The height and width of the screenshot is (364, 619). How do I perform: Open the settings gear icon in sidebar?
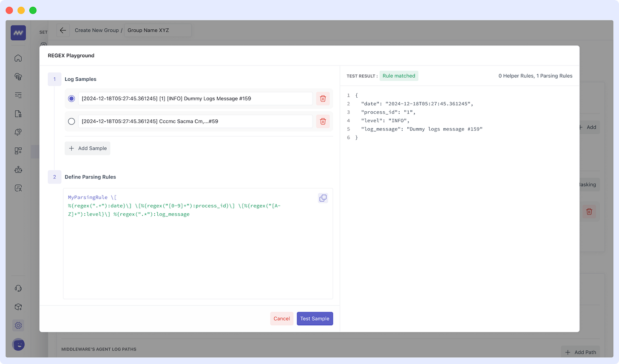(18, 325)
